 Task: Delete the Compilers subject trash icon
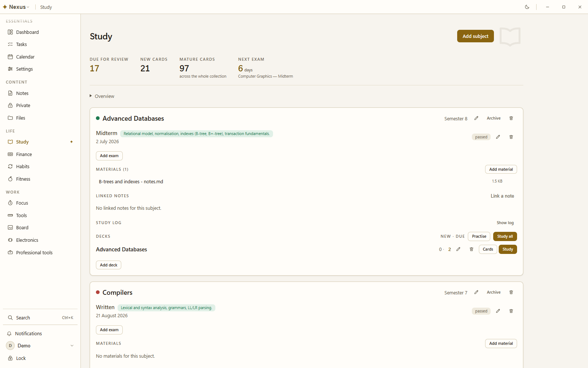pyautogui.click(x=511, y=292)
